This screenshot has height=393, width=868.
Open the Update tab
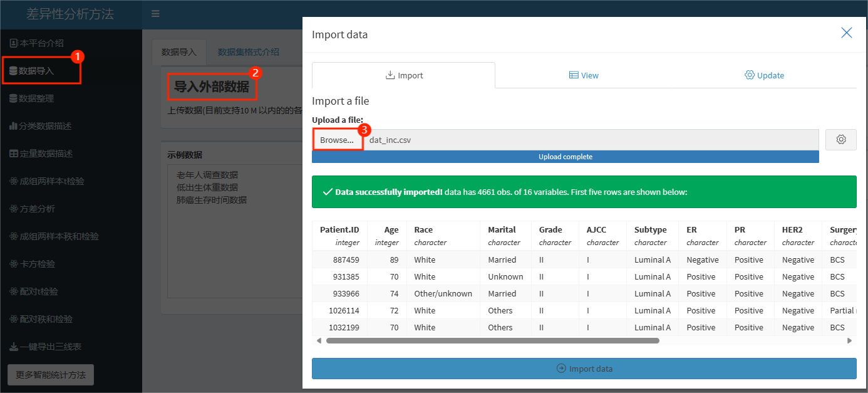(764, 75)
